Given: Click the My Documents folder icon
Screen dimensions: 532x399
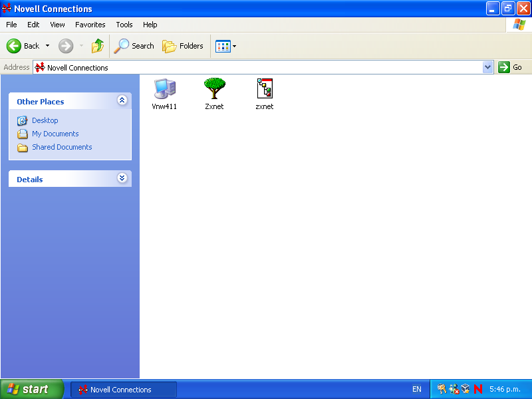Looking at the screenshot, I should 23,134.
